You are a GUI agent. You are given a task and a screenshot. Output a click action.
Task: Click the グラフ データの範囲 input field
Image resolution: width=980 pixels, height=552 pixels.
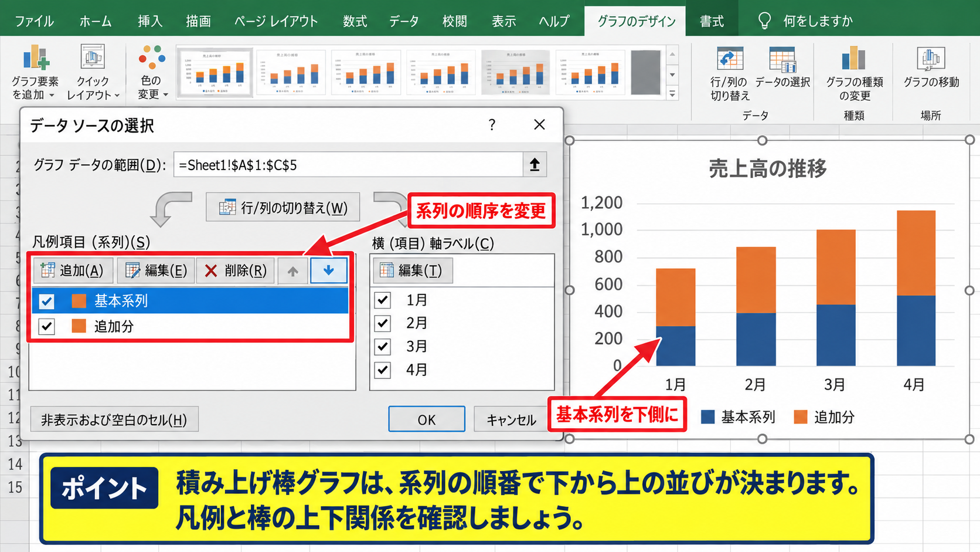(x=348, y=165)
